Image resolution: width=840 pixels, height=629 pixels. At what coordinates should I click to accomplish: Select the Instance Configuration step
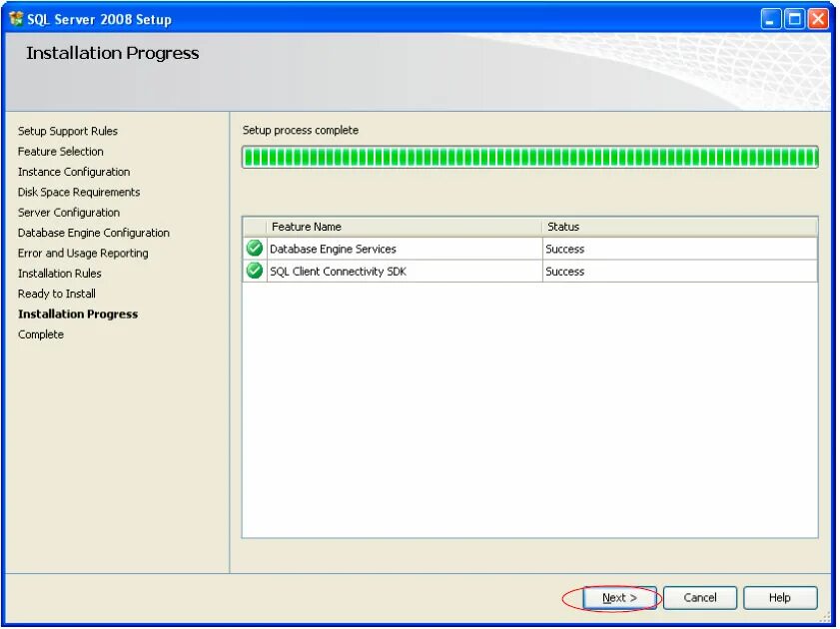tap(74, 172)
